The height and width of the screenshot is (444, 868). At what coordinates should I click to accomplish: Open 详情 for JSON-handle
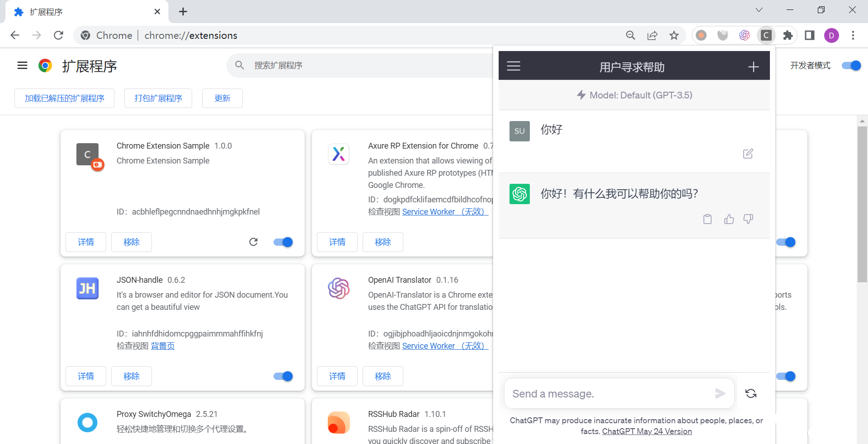[86, 376]
